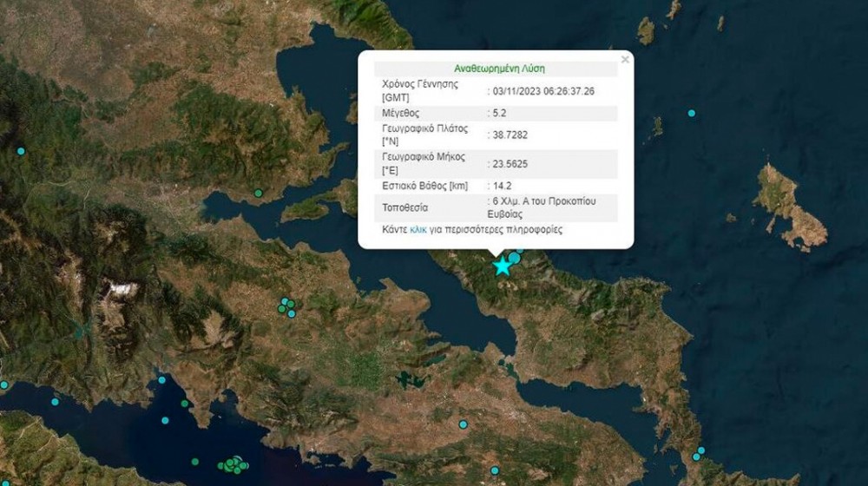
Task: Click the 'Εστιακό Βάθος [km]' label
Action: coord(424,186)
